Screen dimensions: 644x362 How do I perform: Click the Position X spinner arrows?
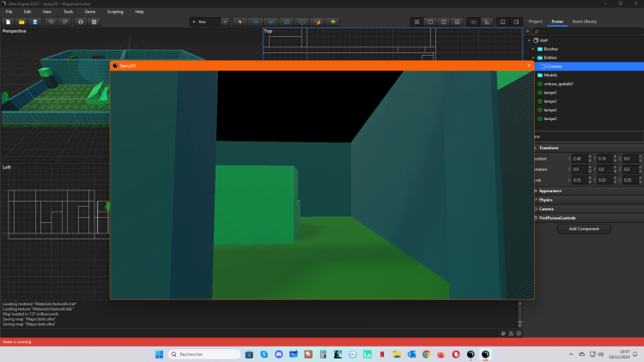click(590, 159)
